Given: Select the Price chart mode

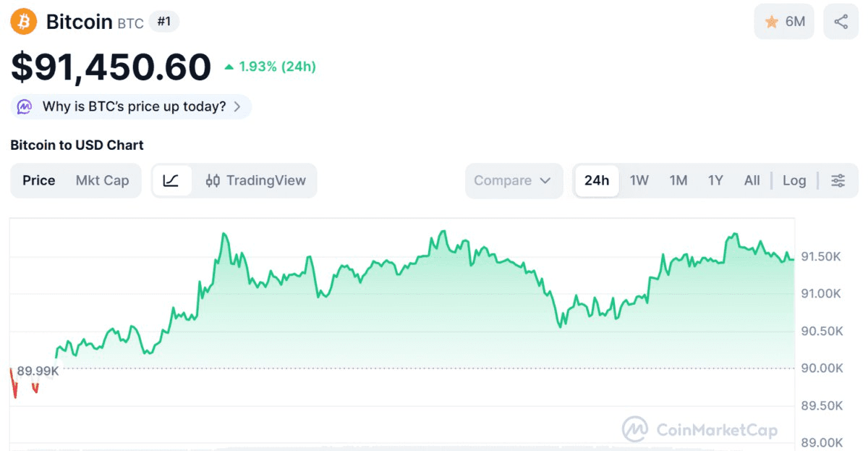Looking at the screenshot, I should pyautogui.click(x=39, y=180).
